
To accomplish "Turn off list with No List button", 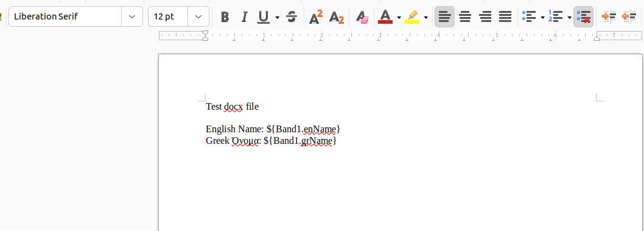I will (583, 17).
